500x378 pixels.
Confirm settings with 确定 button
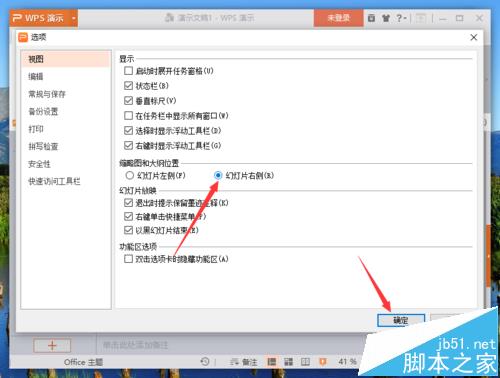point(401,320)
